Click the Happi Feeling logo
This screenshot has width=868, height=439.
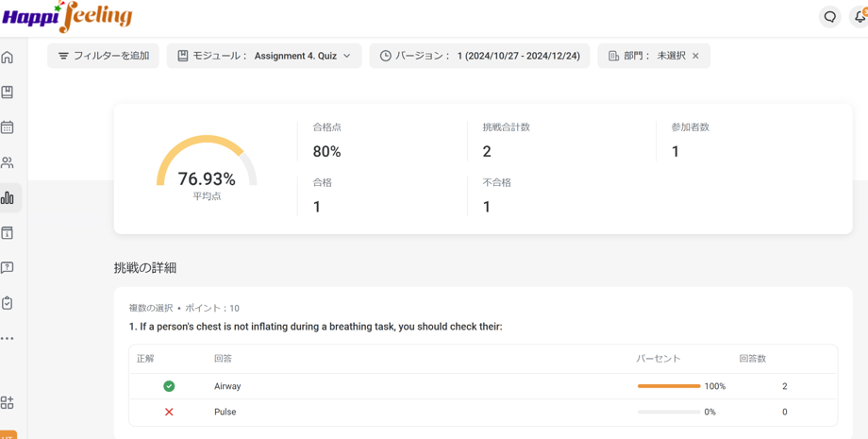[x=68, y=17]
